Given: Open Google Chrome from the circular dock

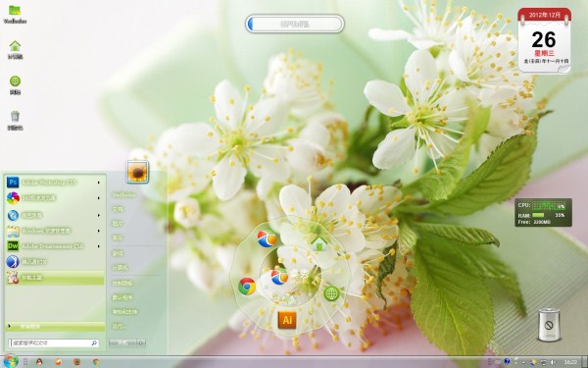Looking at the screenshot, I should tap(247, 287).
